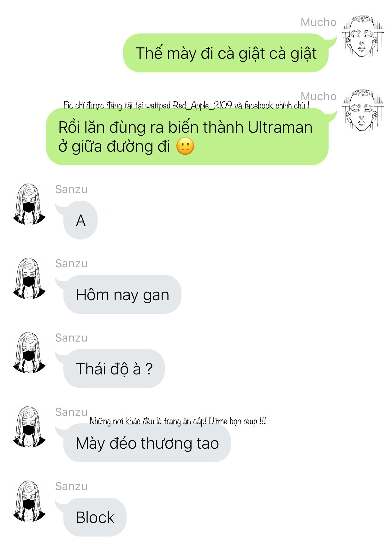Select the 'Rồi lăn đùng ra biến thành Ultraman' bubble

point(187,136)
